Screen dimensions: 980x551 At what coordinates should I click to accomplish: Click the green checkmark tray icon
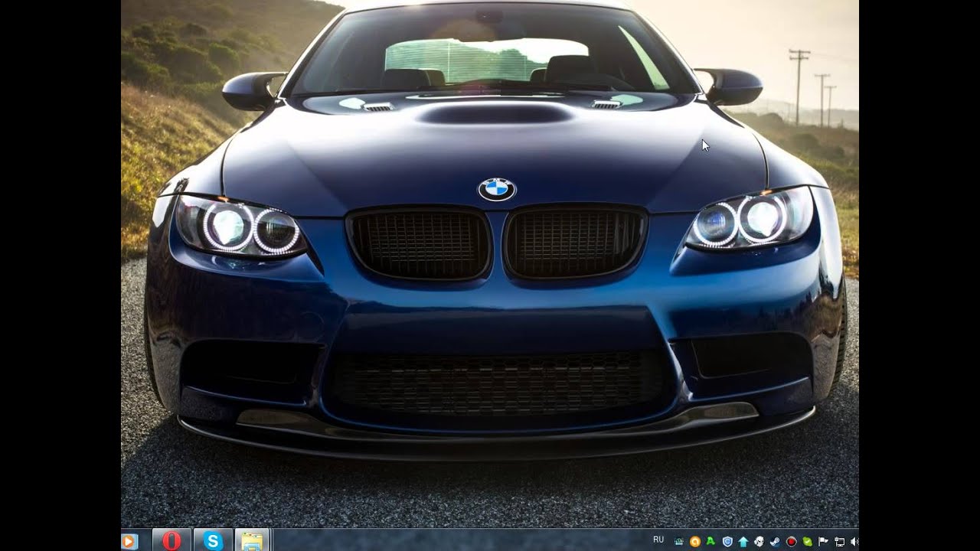[x=807, y=541]
